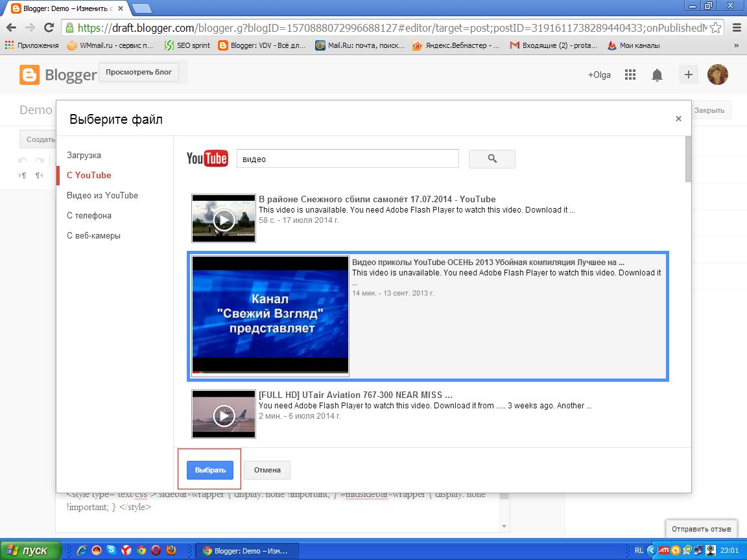
Task: Click title Видео приколы YouTube ОСЕНЬ 2013
Action: tap(488, 262)
